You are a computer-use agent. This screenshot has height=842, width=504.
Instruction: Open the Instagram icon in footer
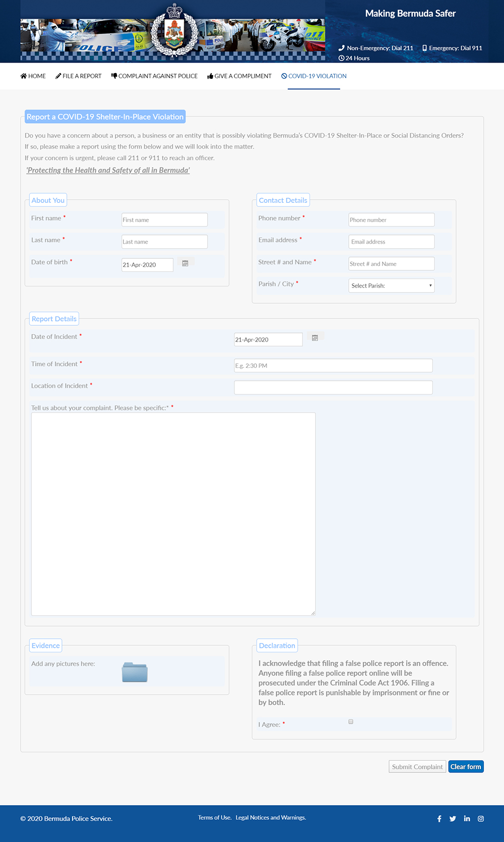tap(481, 819)
